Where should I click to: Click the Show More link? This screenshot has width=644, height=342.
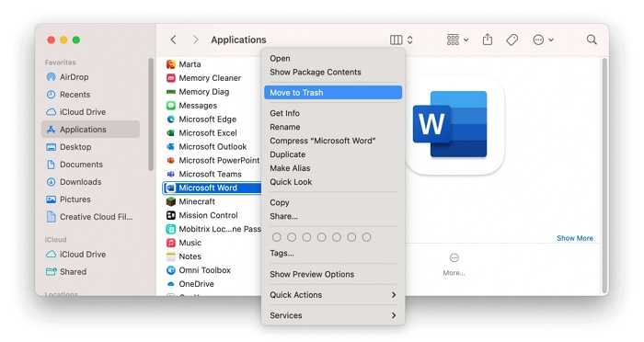tap(575, 238)
